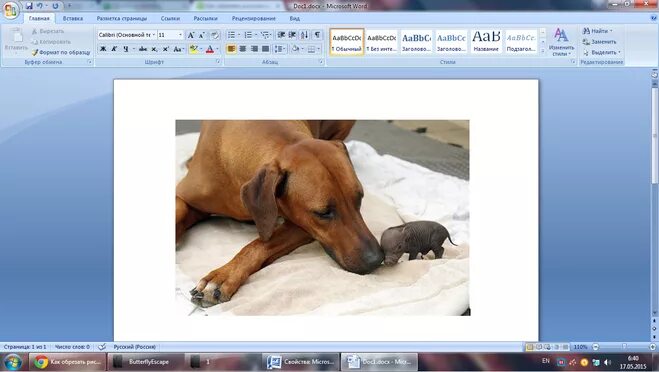Viewport: 659px width, 372px height.
Task: Sort text with the sort icon
Action: tap(304, 35)
